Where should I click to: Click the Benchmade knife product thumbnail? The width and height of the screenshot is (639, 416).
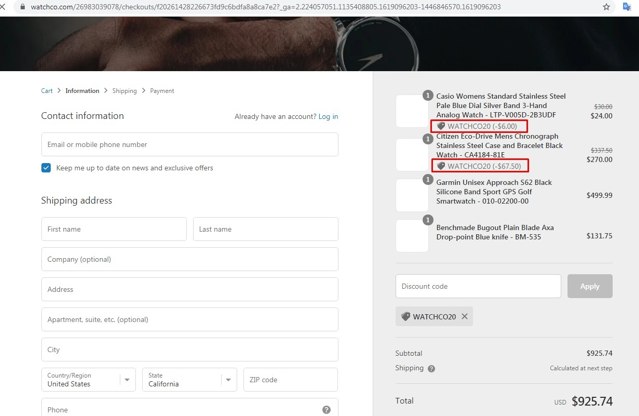(x=412, y=236)
